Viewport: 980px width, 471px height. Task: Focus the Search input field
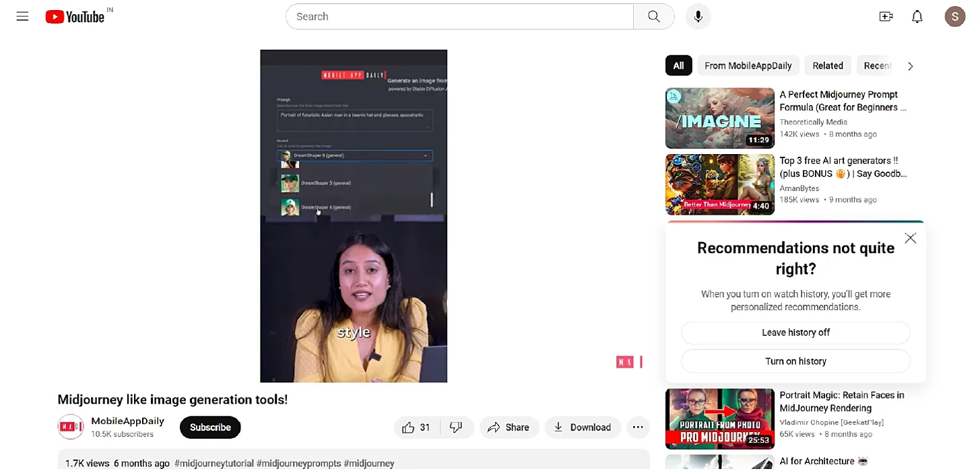[x=459, y=17]
